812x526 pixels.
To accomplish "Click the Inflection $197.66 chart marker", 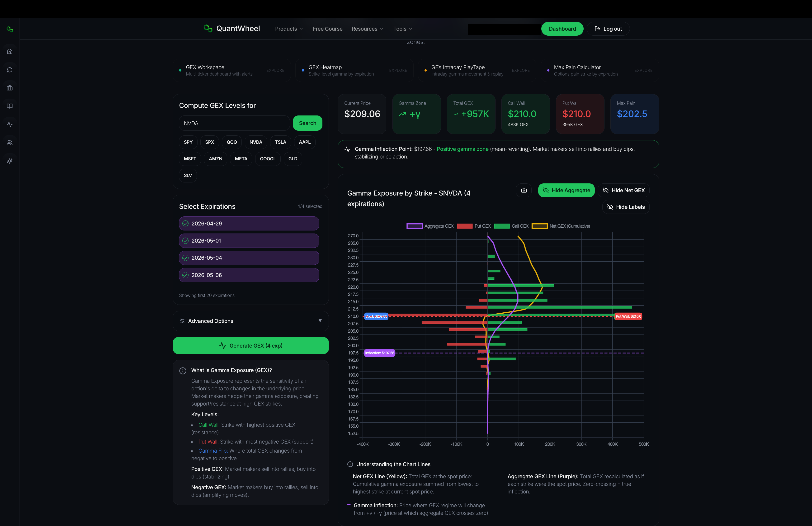I will (x=380, y=353).
